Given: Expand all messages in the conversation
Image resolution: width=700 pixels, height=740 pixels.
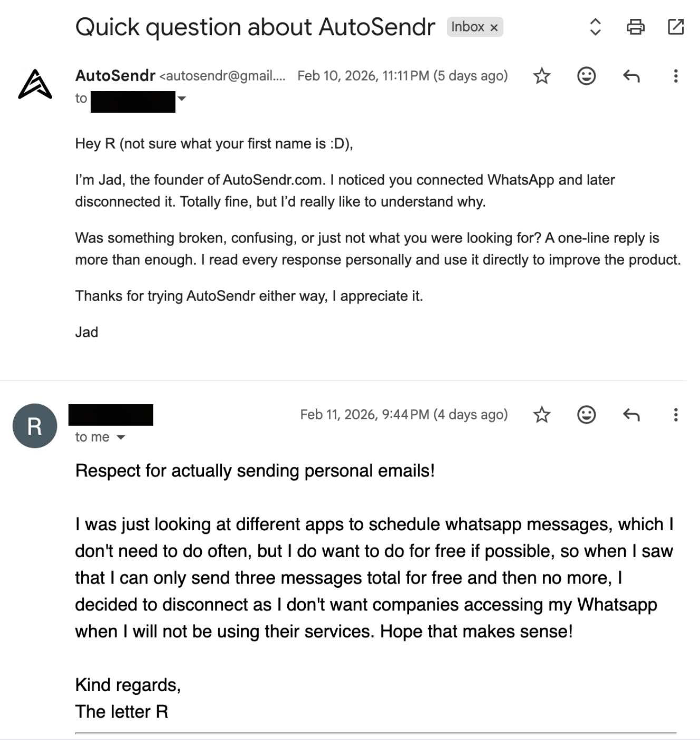Looking at the screenshot, I should coord(595,27).
